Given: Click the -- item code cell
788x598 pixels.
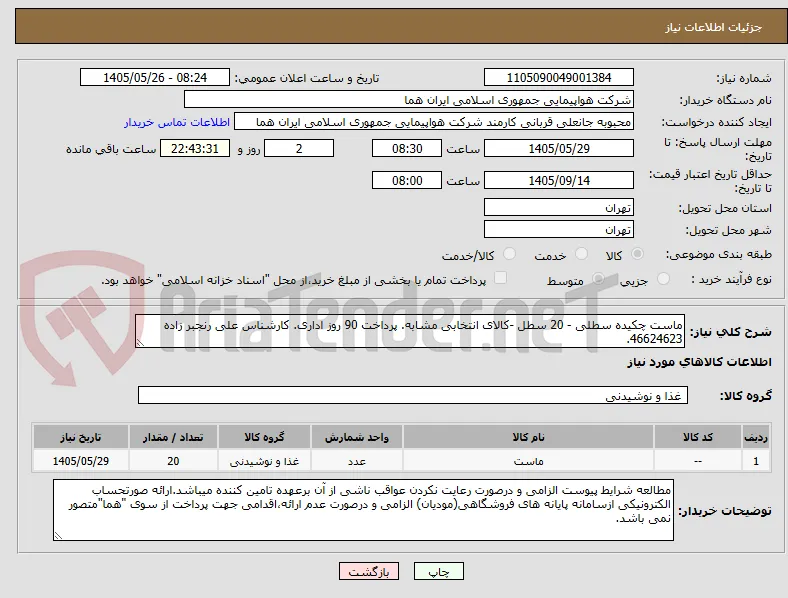Looking at the screenshot, I should click(x=698, y=461).
